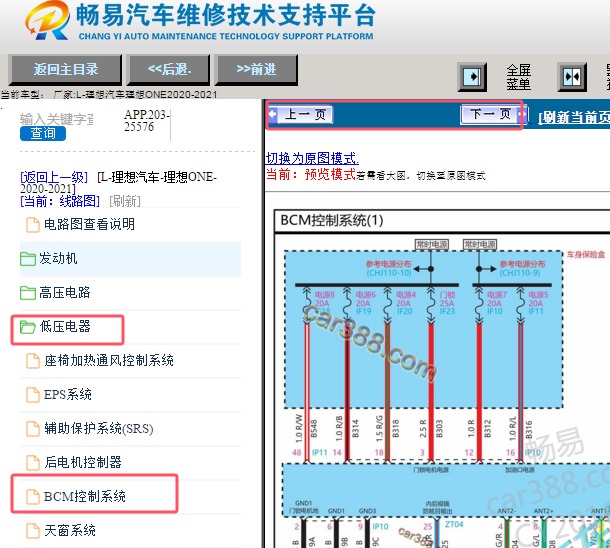This screenshot has width=610, height=548.
Task: Click the split-view icon with two arrows
Action: point(572,77)
